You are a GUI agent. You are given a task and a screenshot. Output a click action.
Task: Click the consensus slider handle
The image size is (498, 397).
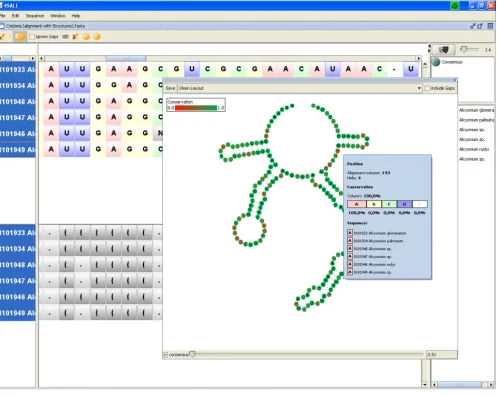tap(192, 354)
